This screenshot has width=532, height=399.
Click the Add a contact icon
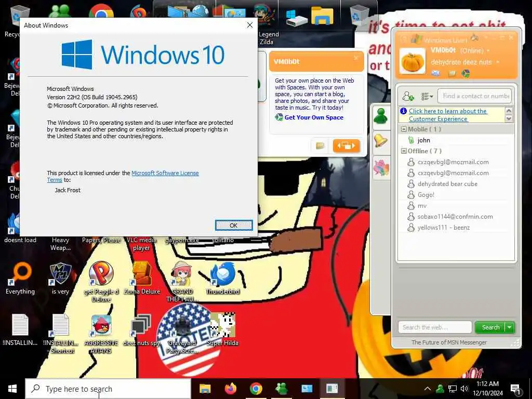coord(408,96)
